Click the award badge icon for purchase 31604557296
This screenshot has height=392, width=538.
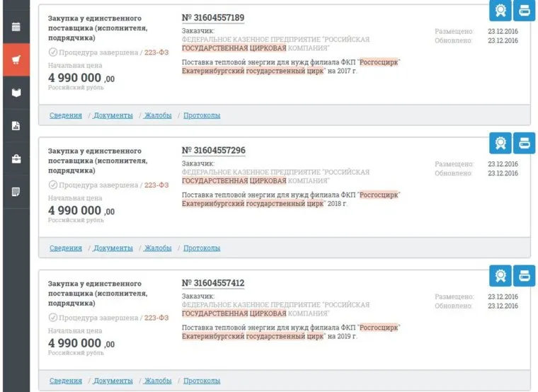[500, 143]
